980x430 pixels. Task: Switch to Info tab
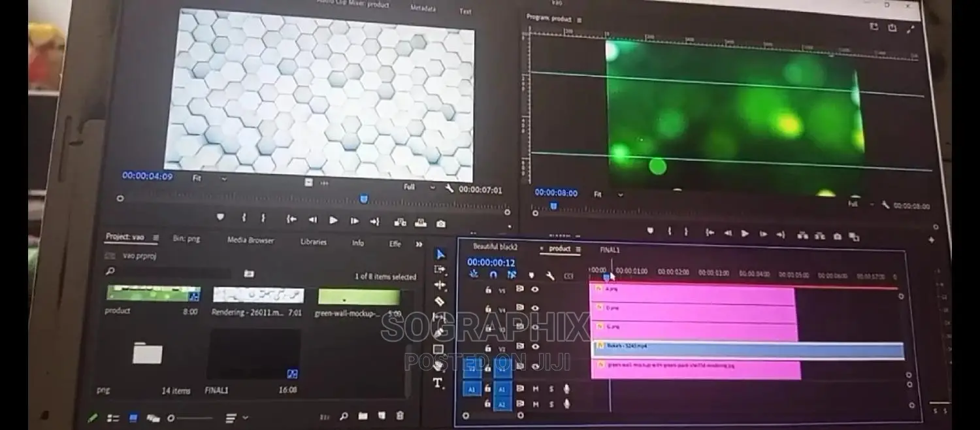pos(358,243)
